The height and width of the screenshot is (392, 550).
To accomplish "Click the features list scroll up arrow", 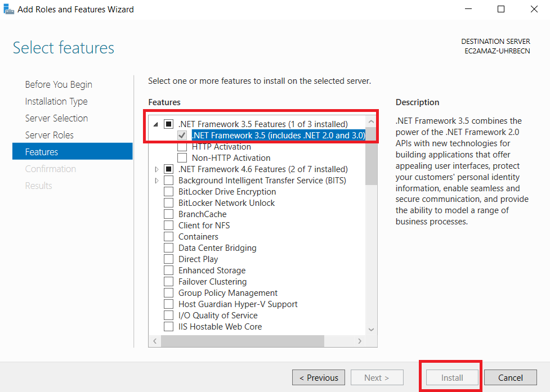I will 371,121.
